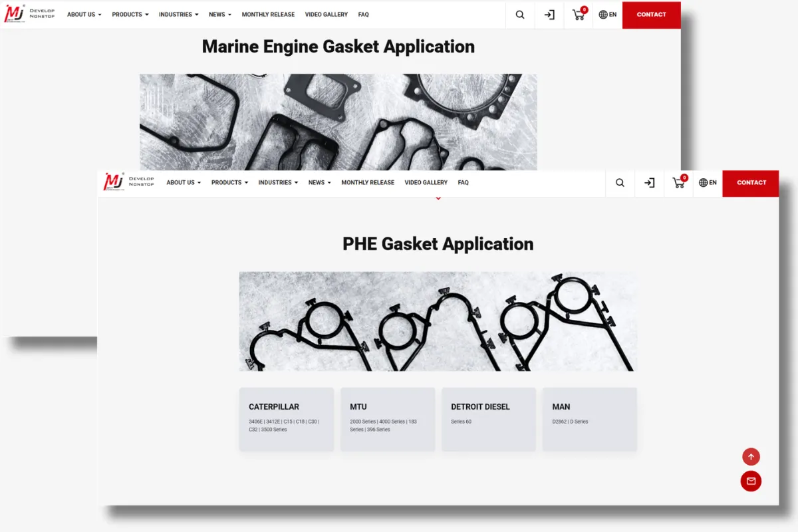Select the DETROIT DIESEL Series 60 card
Screen dimensions: 798x532
tap(489, 419)
